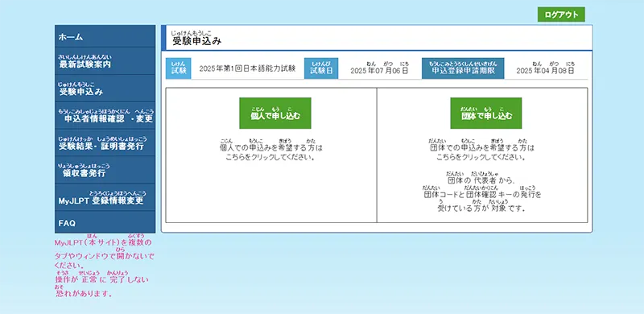Click the deadline date 2025年04月08日

click(x=546, y=68)
